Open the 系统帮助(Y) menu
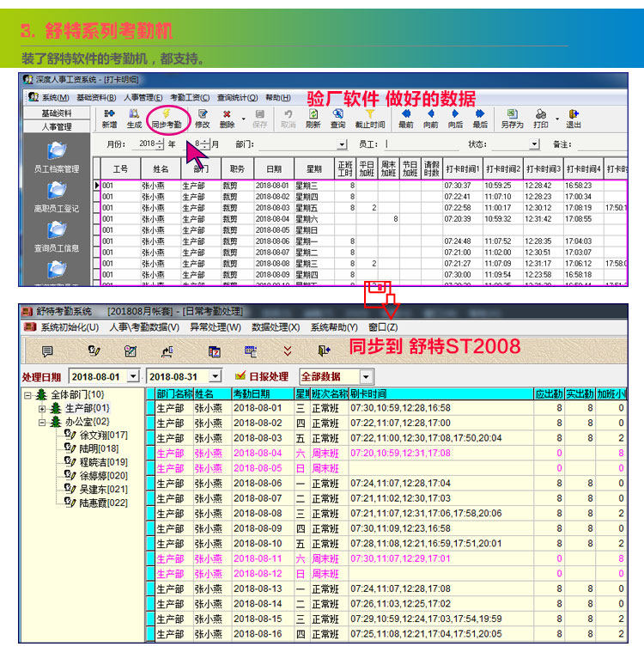This screenshot has height=659, width=644. 334,327
